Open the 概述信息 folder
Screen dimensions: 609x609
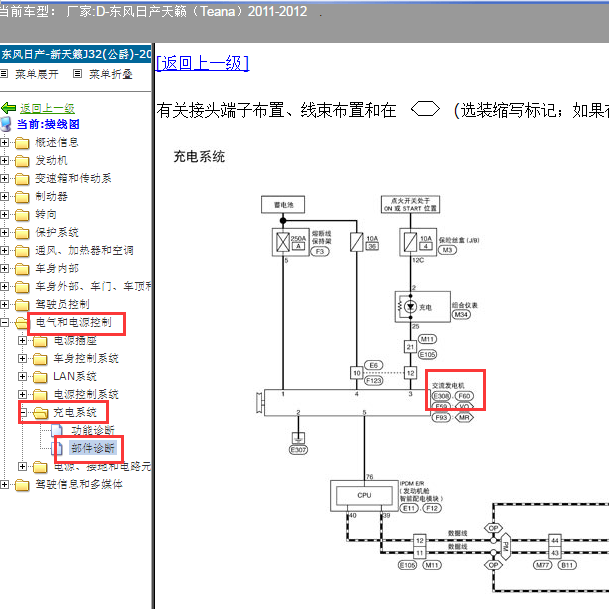(57, 143)
